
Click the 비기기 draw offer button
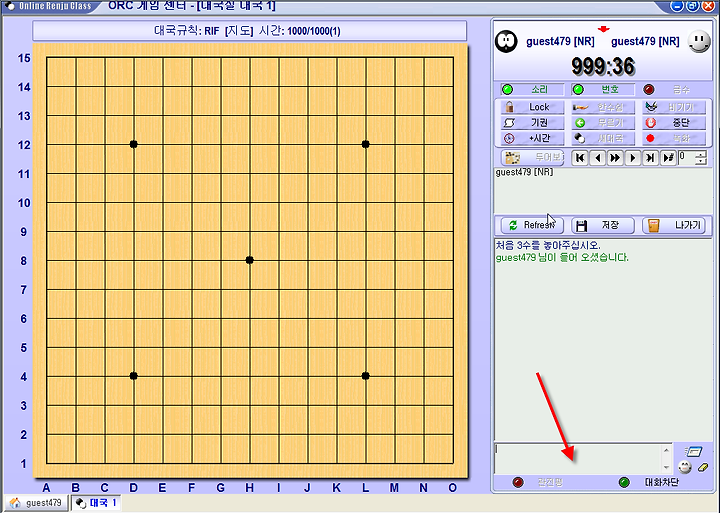(674, 107)
